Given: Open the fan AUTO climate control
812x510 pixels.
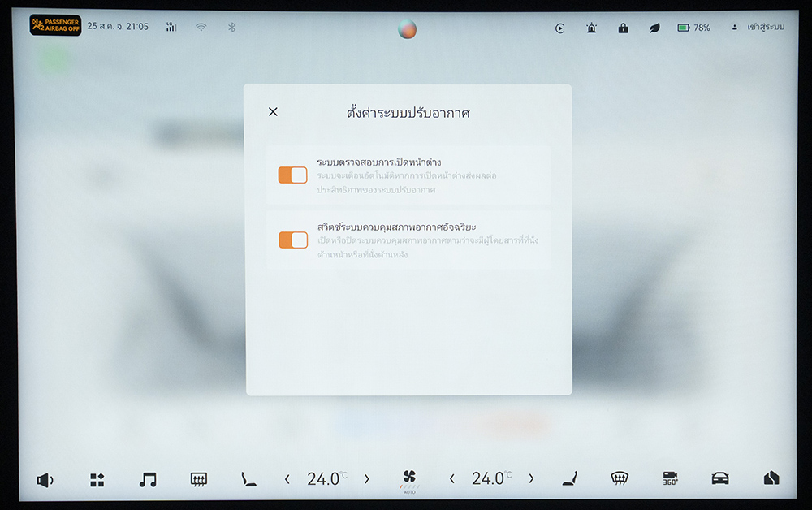Looking at the screenshot, I should click(x=409, y=480).
